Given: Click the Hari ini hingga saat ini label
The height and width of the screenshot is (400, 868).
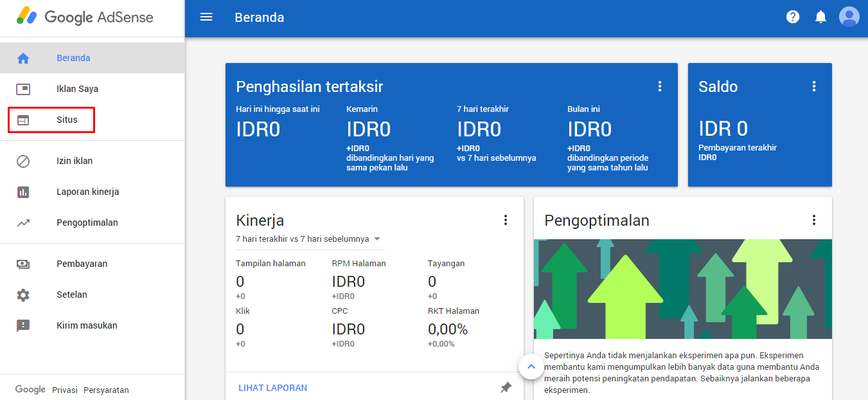Looking at the screenshot, I should [278, 109].
